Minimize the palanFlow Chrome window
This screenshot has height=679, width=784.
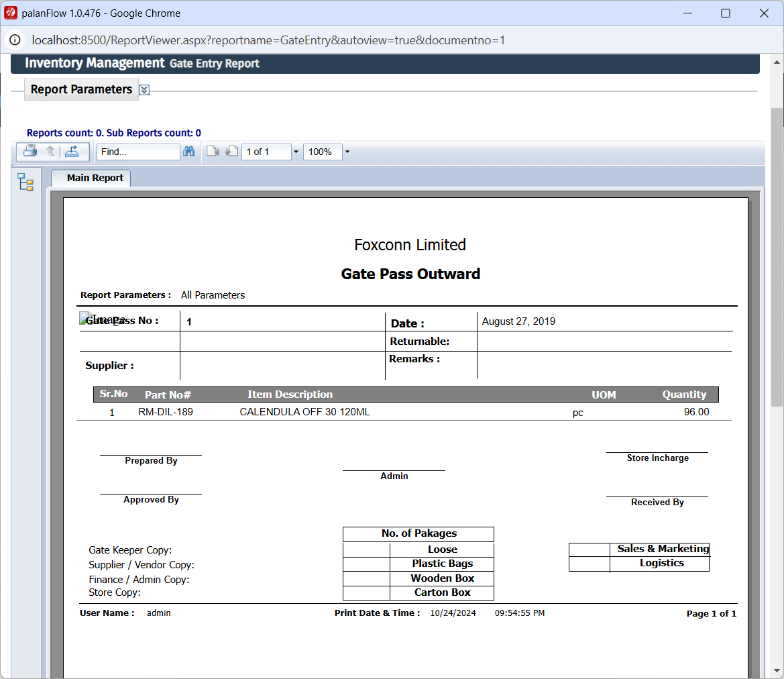click(687, 13)
